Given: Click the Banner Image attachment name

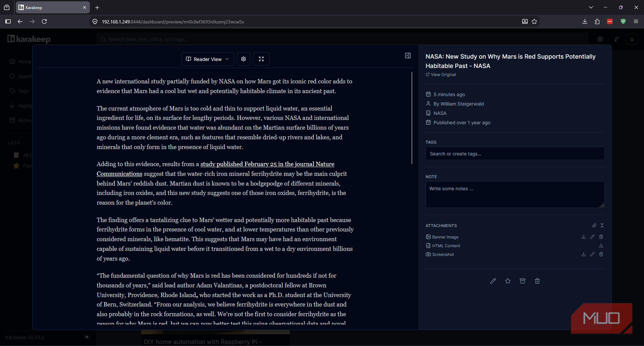Looking at the screenshot, I should coord(445,237).
